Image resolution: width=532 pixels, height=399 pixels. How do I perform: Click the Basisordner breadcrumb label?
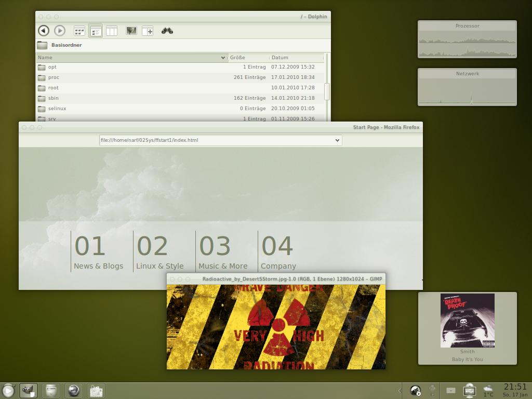pos(66,45)
